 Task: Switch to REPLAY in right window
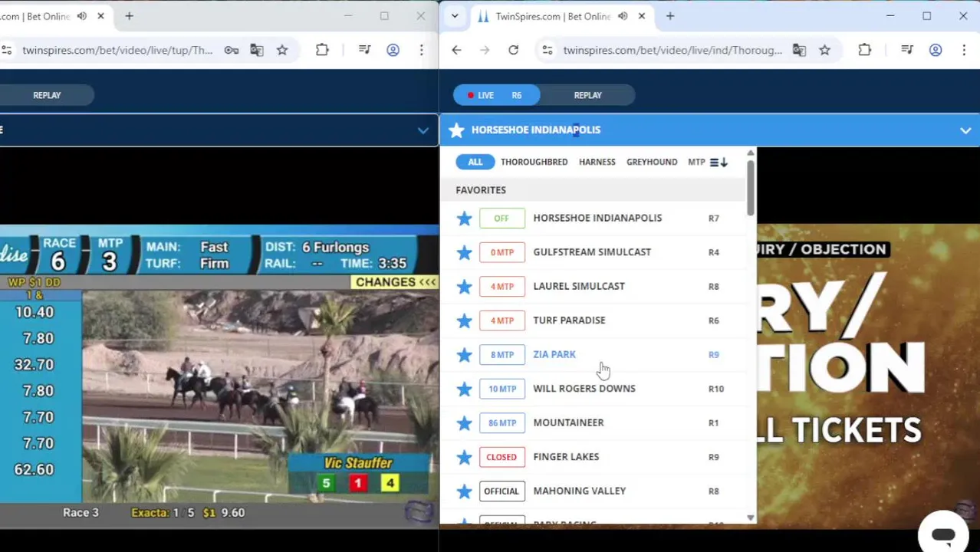(587, 95)
